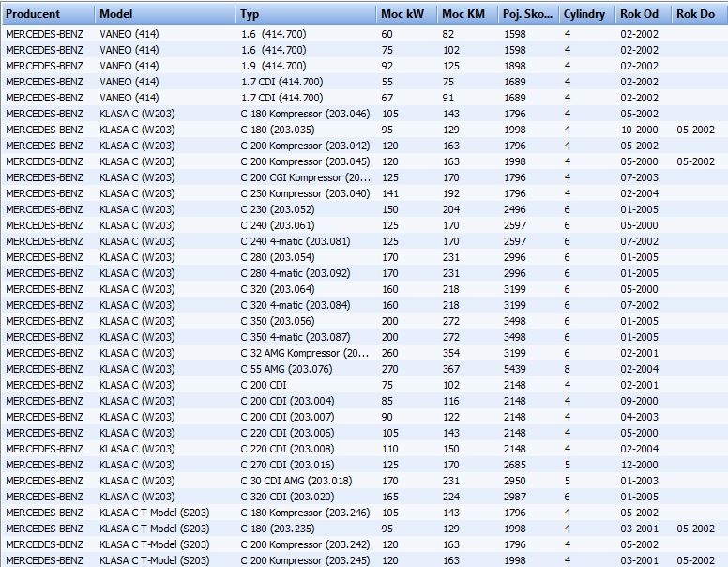Sort by the Typ column header

tap(306, 14)
